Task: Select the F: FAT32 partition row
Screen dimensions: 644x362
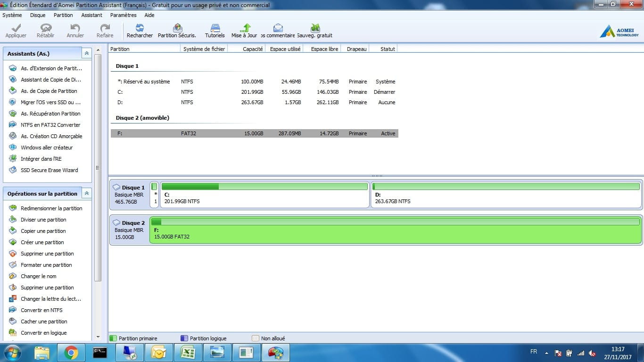Action: coord(255,133)
